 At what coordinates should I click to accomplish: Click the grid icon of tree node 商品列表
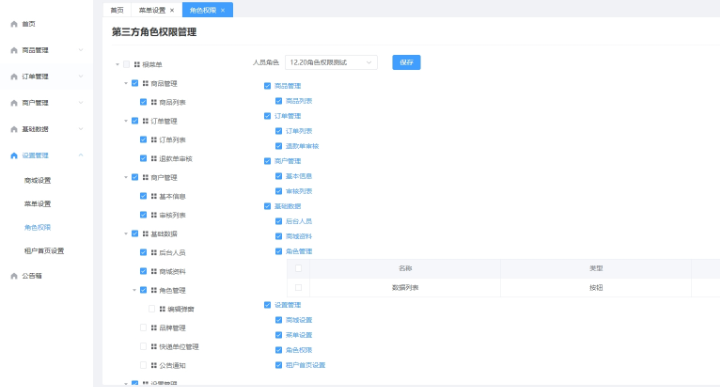(x=154, y=102)
